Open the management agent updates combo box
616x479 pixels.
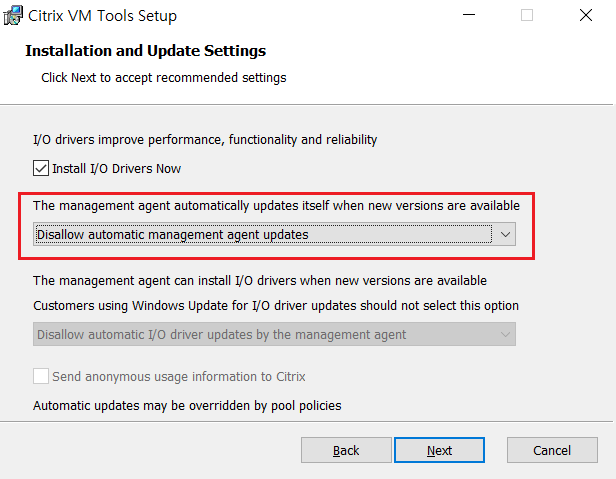click(263, 234)
